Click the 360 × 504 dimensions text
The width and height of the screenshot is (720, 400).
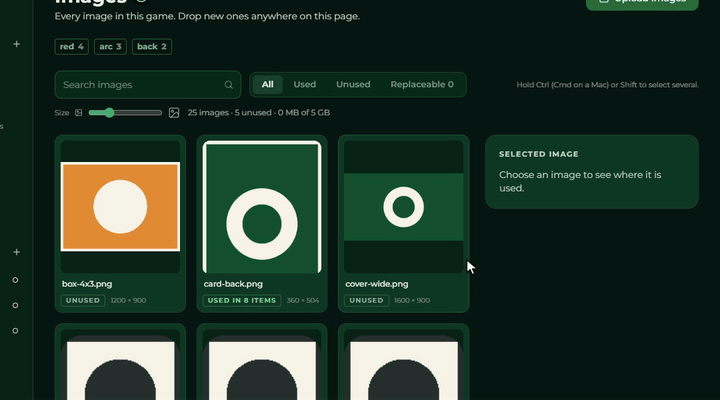(x=303, y=300)
